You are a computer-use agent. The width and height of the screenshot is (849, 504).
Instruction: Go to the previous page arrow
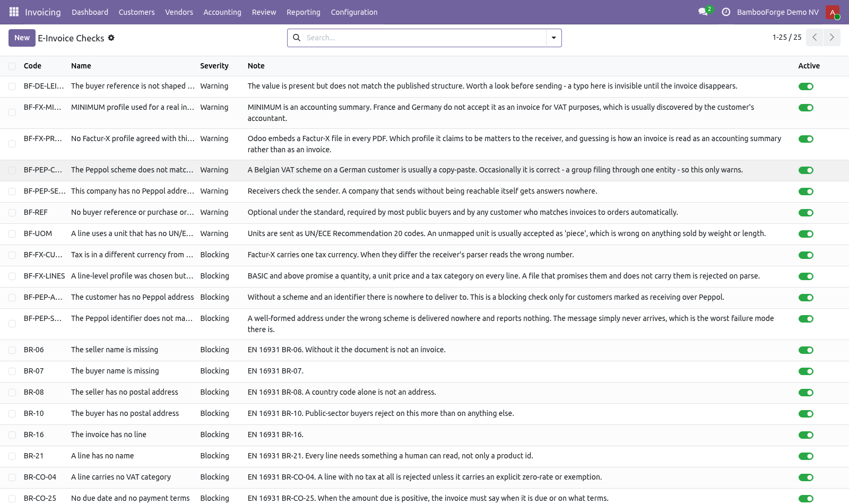[x=815, y=37]
